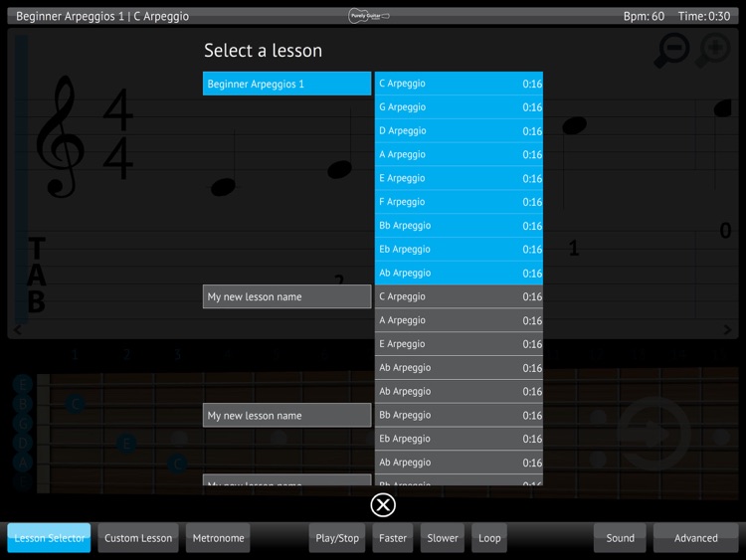Select blue Eb Arpeggio lesson

(x=459, y=250)
